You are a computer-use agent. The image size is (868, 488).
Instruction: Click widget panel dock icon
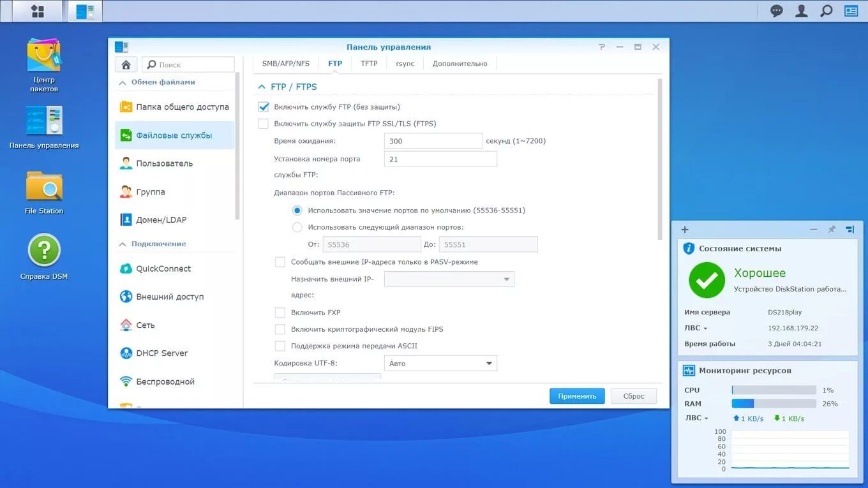click(x=850, y=230)
